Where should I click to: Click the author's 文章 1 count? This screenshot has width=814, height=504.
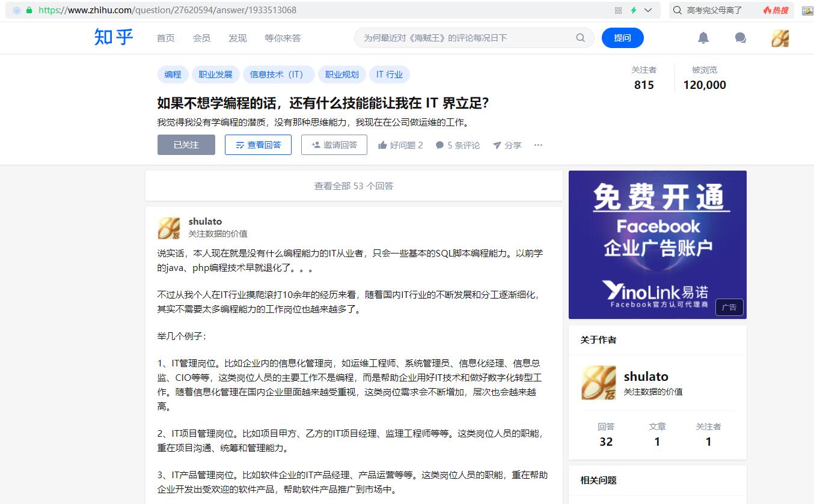tap(657, 434)
